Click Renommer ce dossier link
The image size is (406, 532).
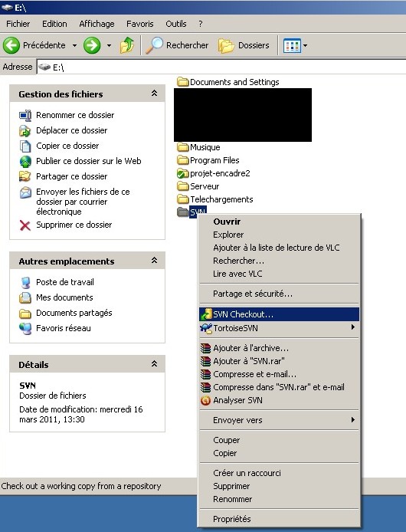75,115
